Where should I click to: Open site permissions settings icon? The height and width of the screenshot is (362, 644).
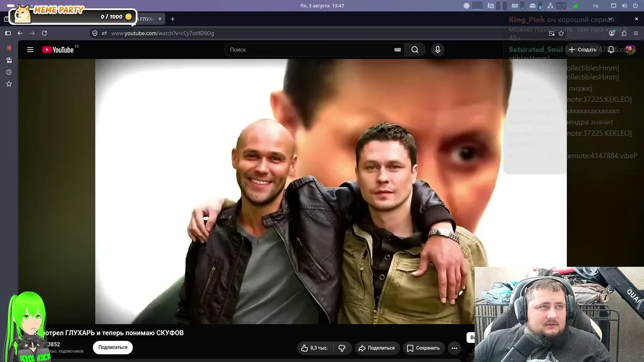104,33
